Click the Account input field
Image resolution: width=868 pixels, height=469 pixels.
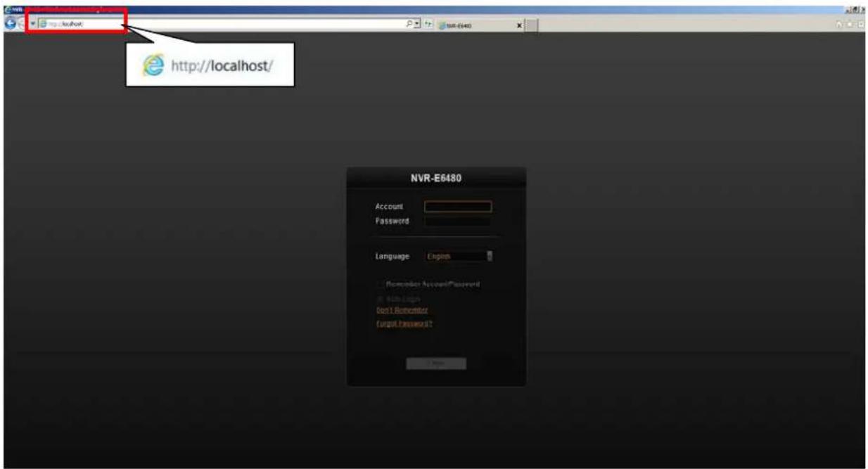click(x=457, y=207)
